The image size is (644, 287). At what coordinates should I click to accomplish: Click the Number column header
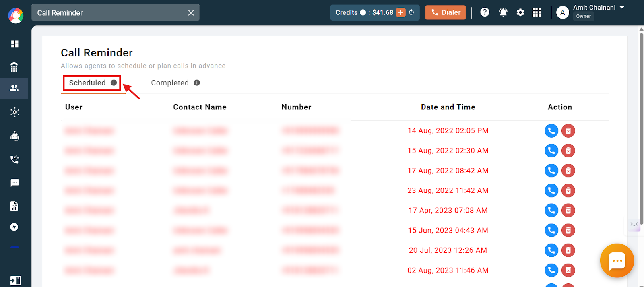(296, 107)
